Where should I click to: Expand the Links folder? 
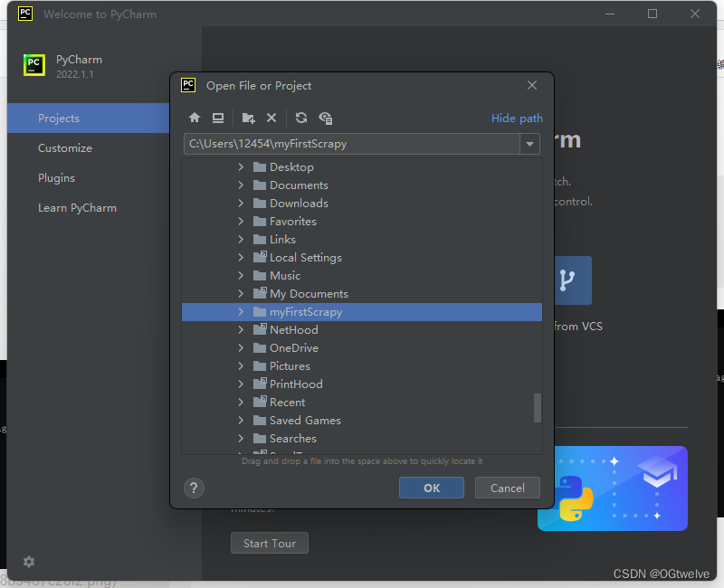(241, 239)
